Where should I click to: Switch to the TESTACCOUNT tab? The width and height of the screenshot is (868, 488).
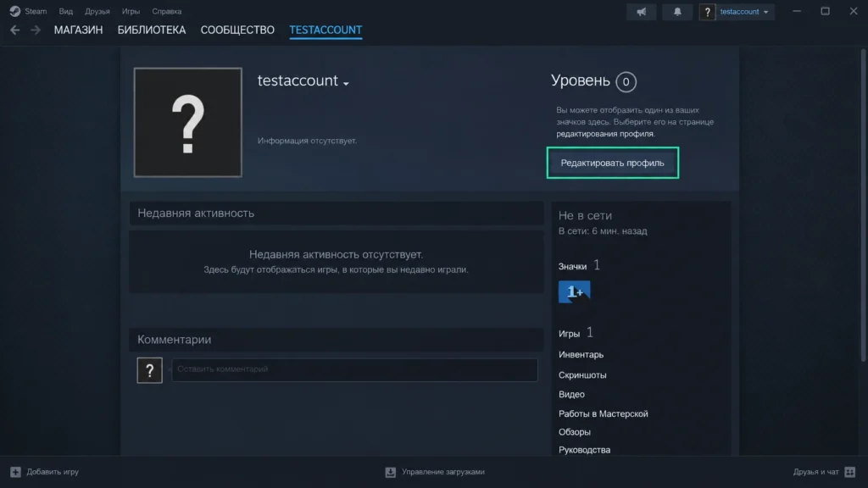[325, 30]
